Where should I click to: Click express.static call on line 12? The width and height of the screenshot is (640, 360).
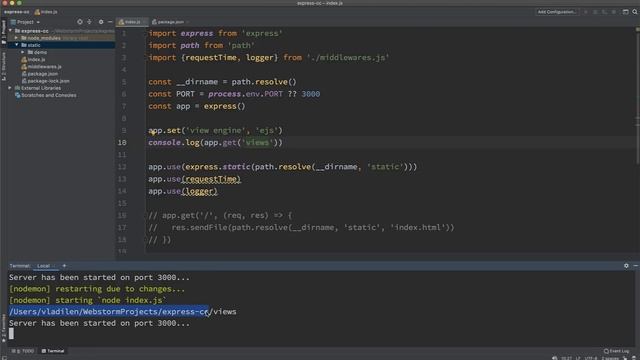(x=218, y=167)
